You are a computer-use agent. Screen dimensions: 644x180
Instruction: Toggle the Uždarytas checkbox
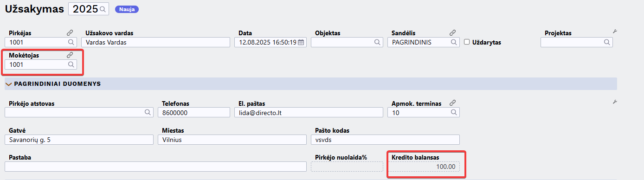tap(467, 42)
